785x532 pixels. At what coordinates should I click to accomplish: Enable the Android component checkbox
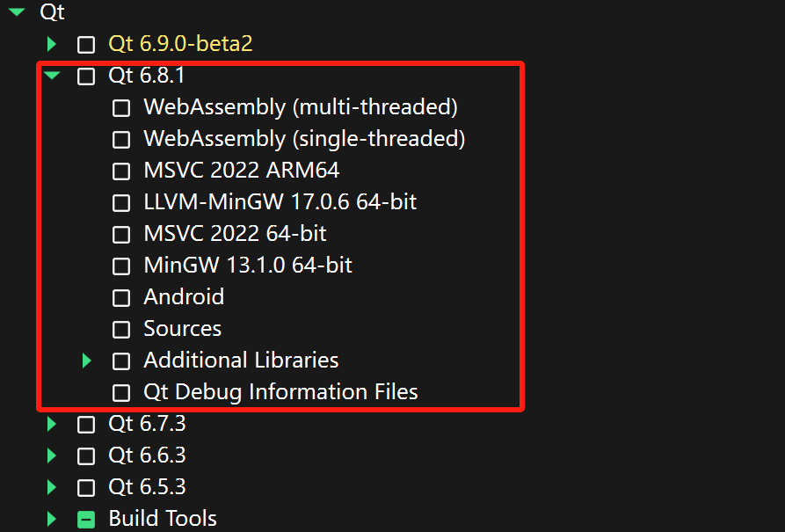point(120,297)
